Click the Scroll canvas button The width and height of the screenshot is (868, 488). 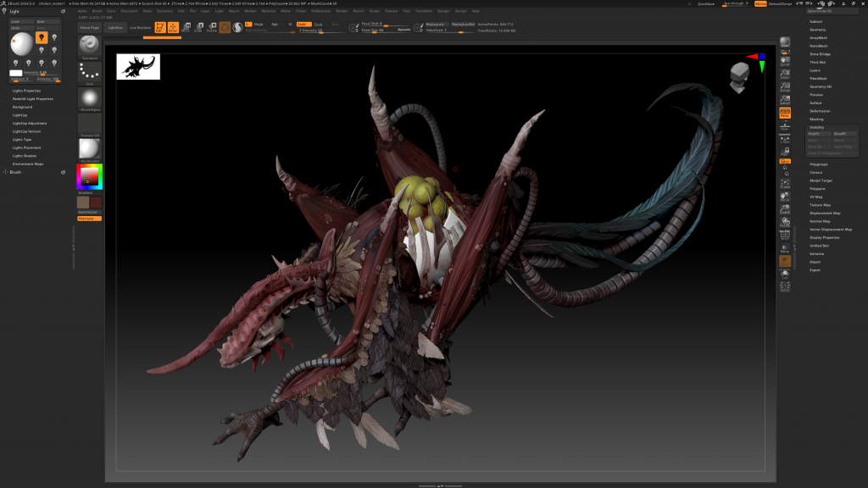(x=785, y=60)
